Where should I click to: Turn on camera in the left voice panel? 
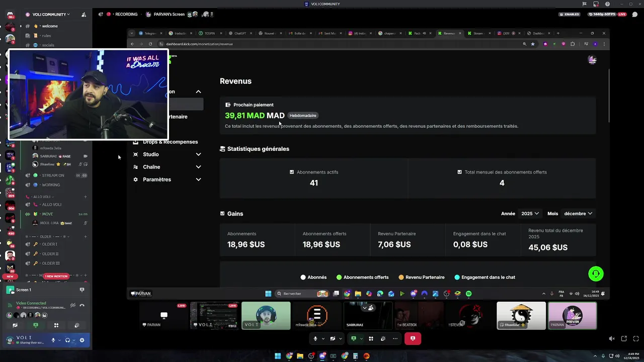15,325
